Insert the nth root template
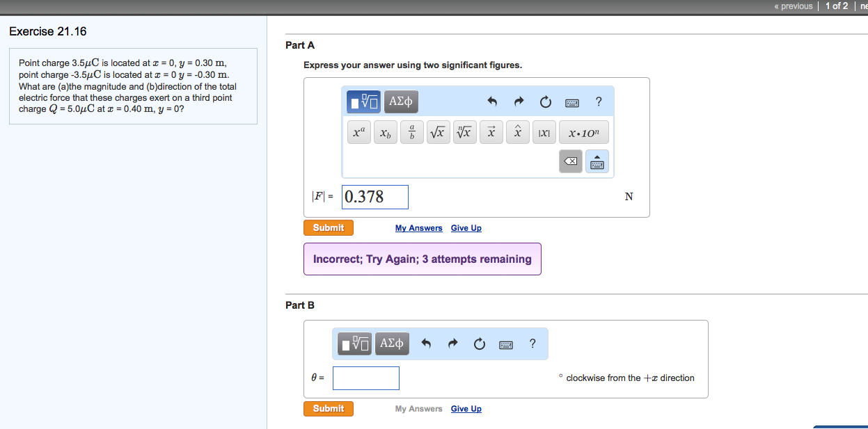 [x=464, y=132]
